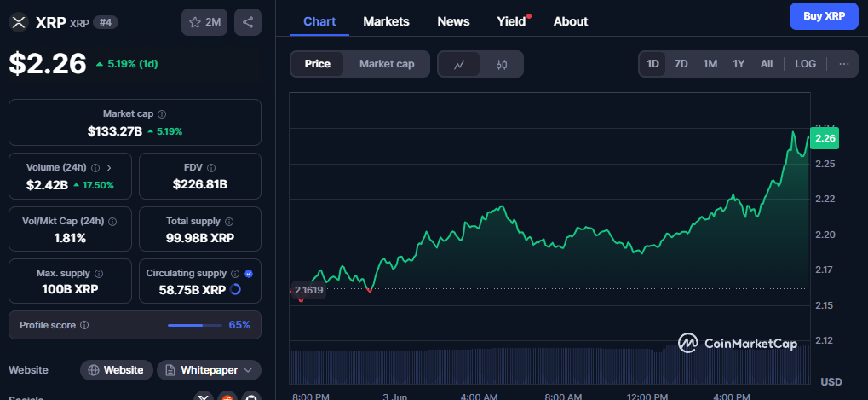The width and height of the screenshot is (868, 400).
Task: Select the 1D time range
Action: click(x=652, y=64)
